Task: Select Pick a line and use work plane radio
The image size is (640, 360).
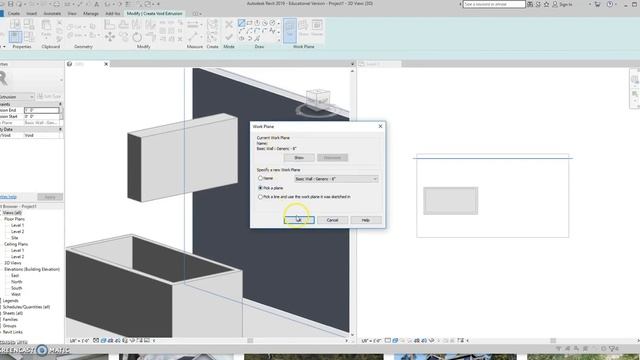Action: click(260, 197)
